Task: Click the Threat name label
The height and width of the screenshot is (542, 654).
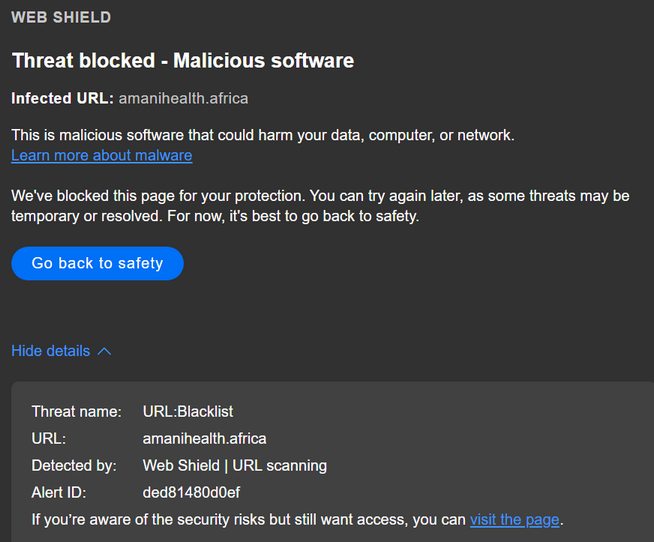Action: [x=76, y=411]
